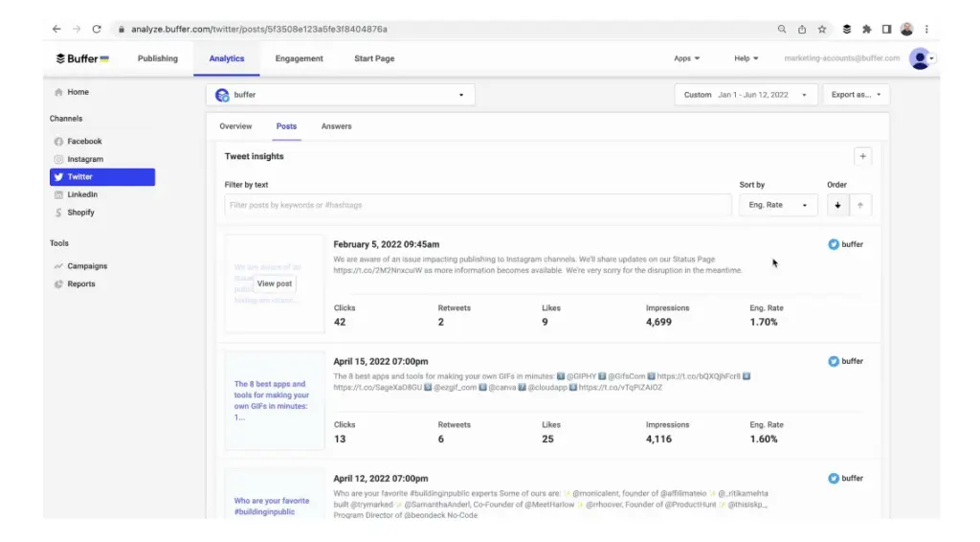Image resolution: width=980 pixels, height=542 pixels.
Task: Click the address bar lock icon
Action: coord(122,30)
